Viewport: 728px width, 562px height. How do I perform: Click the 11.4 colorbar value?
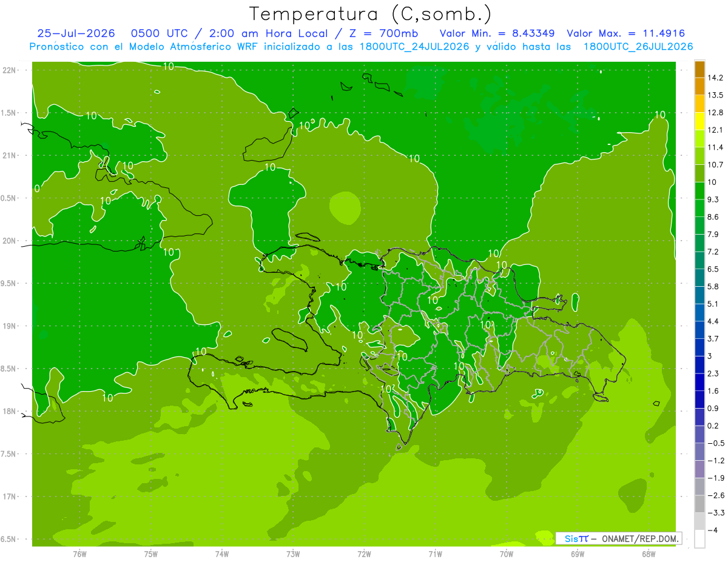coord(715,147)
